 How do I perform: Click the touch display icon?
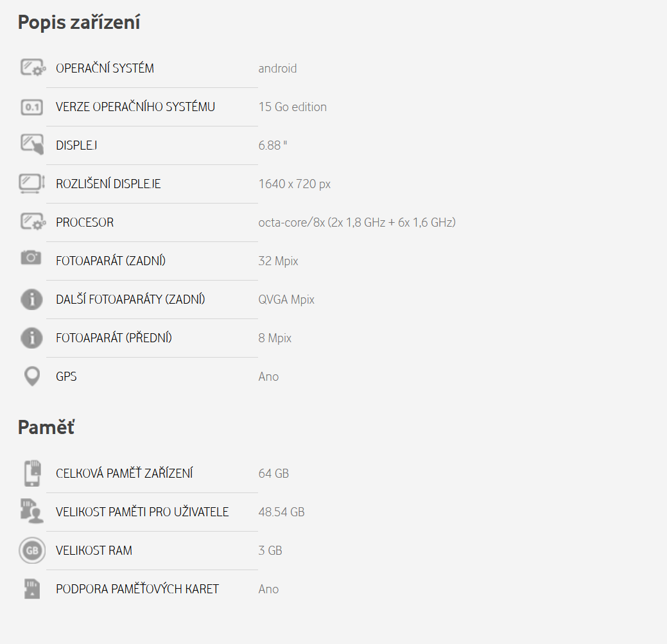point(31,145)
